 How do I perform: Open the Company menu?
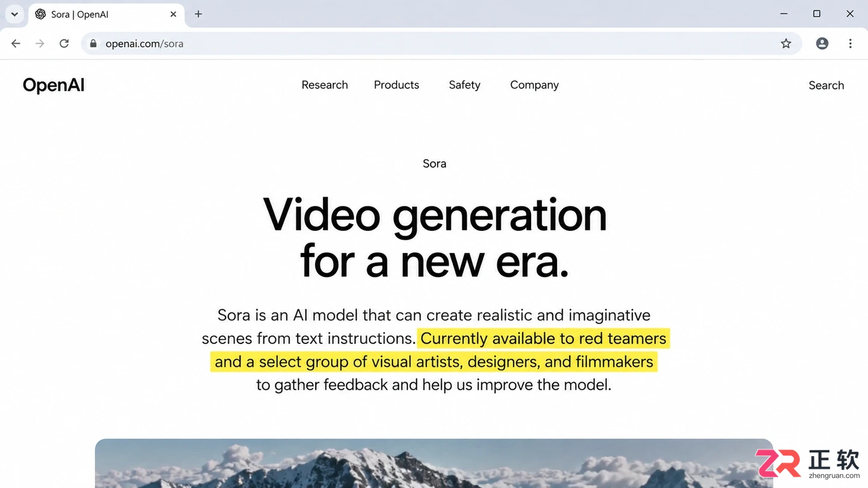click(535, 85)
